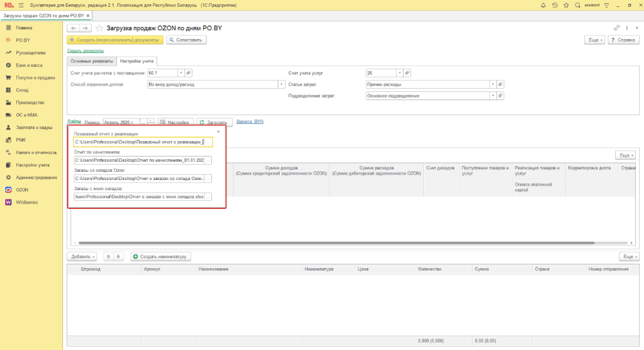
Task: Switch to the Настройки учета tab
Action: click(x=136, y=61)
